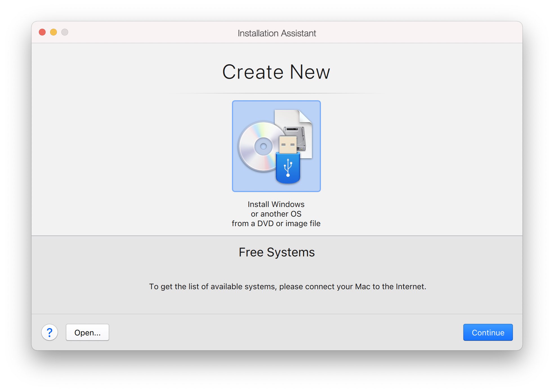Click the 'Free Systems' heading
This screenshot has width=554, height=392.
pos(277,252)
